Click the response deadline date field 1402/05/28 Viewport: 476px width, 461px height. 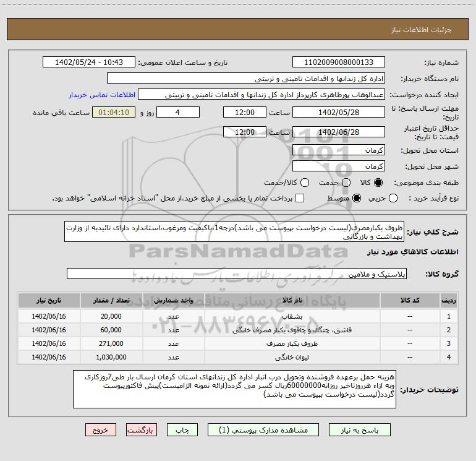coord(338,112)
